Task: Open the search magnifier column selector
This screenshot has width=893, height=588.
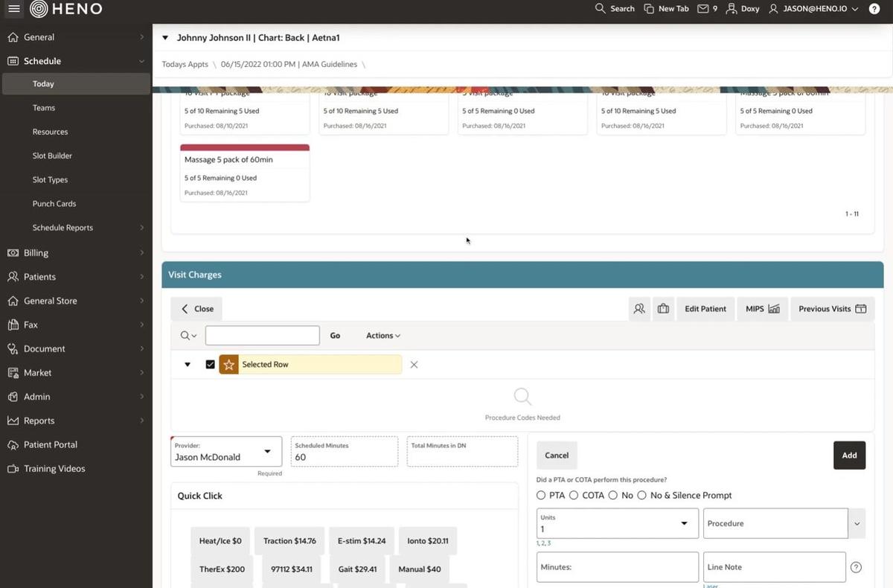Action: click(188, 336)
